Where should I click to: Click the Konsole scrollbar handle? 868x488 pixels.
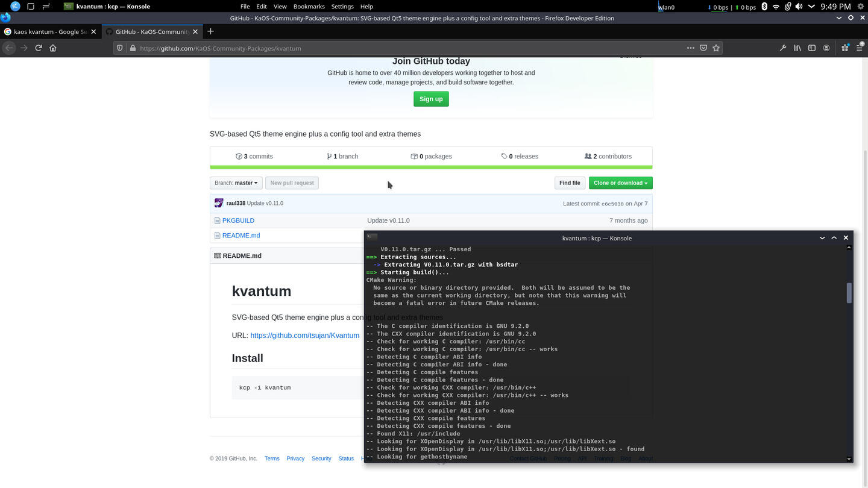coord(849,293)
